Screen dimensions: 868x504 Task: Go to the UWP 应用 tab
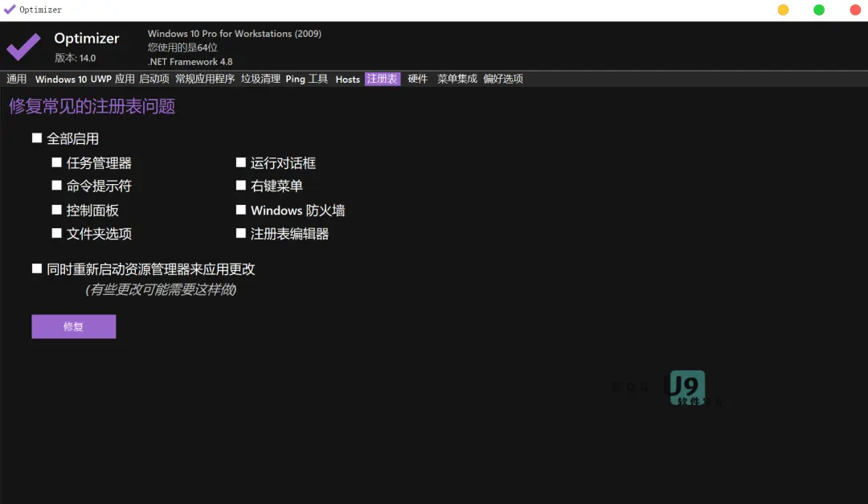113,79
